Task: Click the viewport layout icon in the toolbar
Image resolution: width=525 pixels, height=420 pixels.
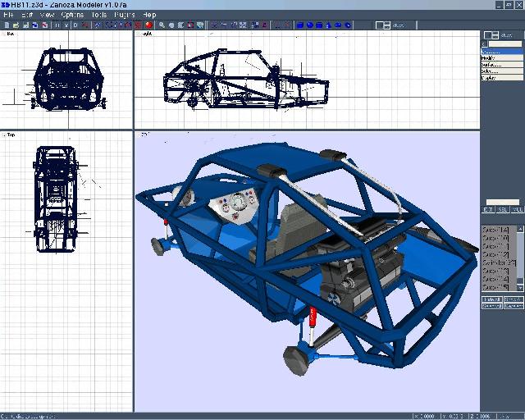Action: click(x=381, y=25)
